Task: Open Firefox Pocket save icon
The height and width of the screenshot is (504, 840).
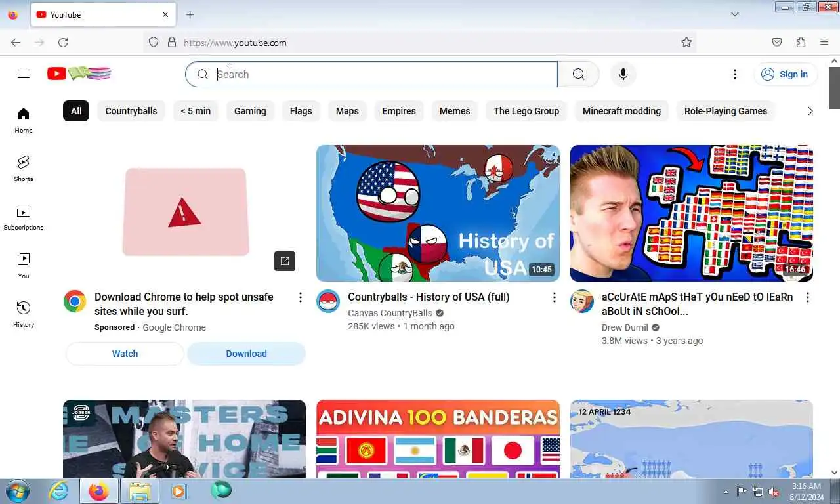Action: click(777, 43)
